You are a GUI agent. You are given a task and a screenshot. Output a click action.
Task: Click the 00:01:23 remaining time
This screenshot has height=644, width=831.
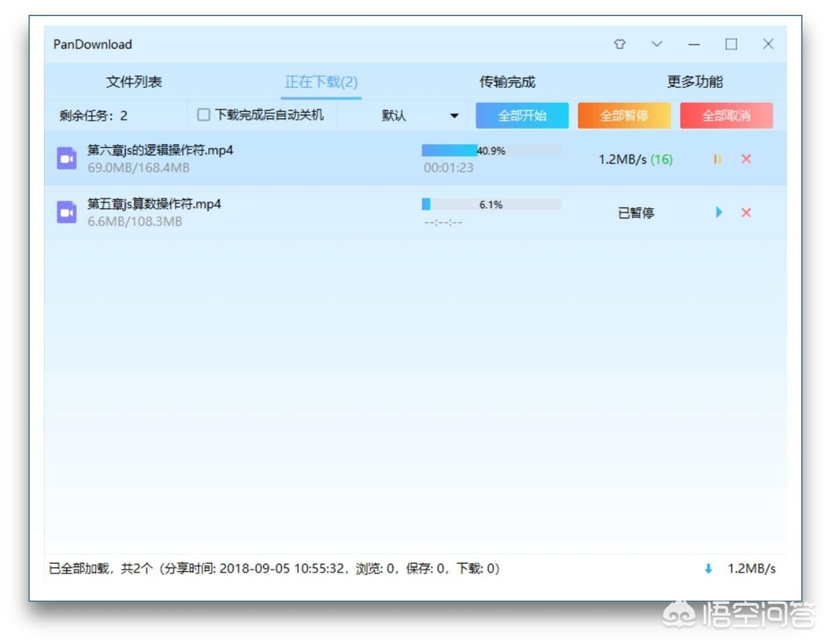(x=449, y=168)
